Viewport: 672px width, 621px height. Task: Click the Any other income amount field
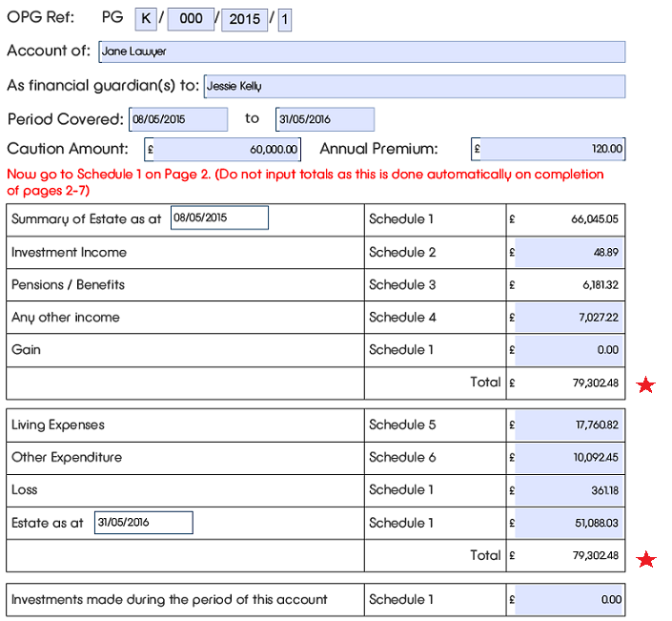569,318
